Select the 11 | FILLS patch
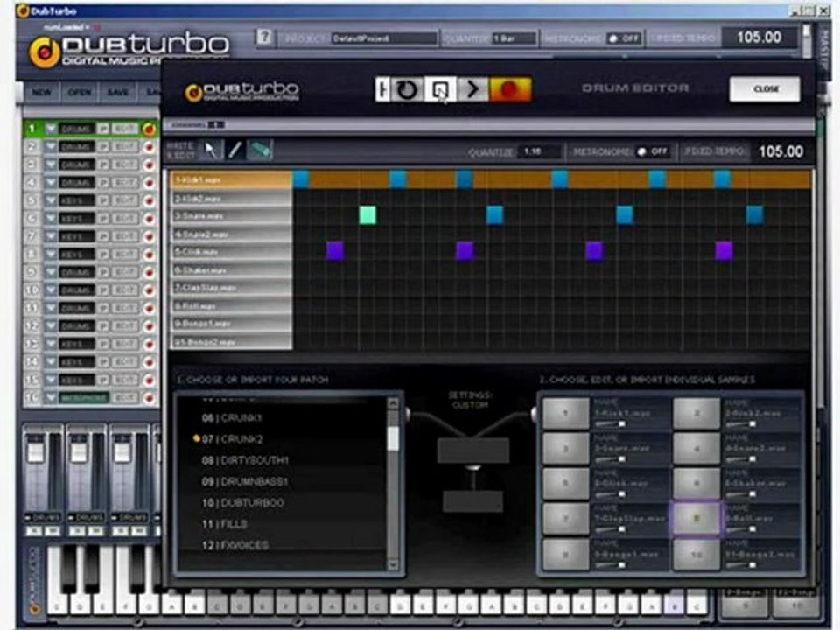This screenshot has height=630, width=840. [x=225, y=524]
